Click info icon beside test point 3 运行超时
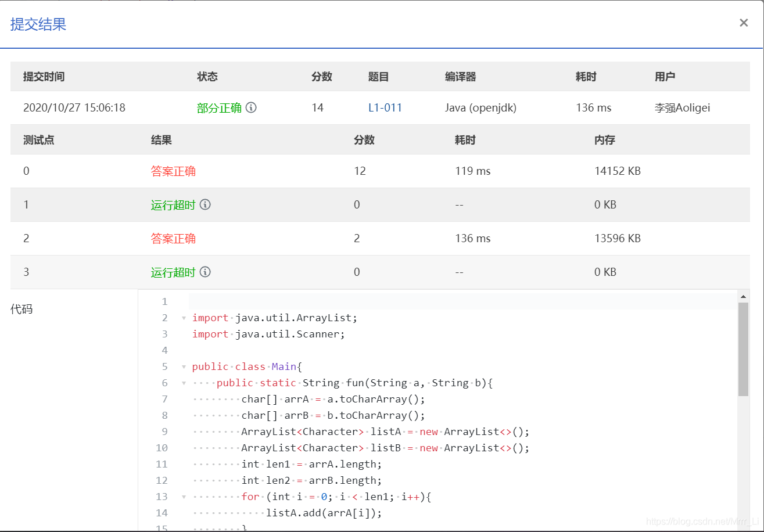This screenshot has height=532, width=764. [x=205, y=272]
